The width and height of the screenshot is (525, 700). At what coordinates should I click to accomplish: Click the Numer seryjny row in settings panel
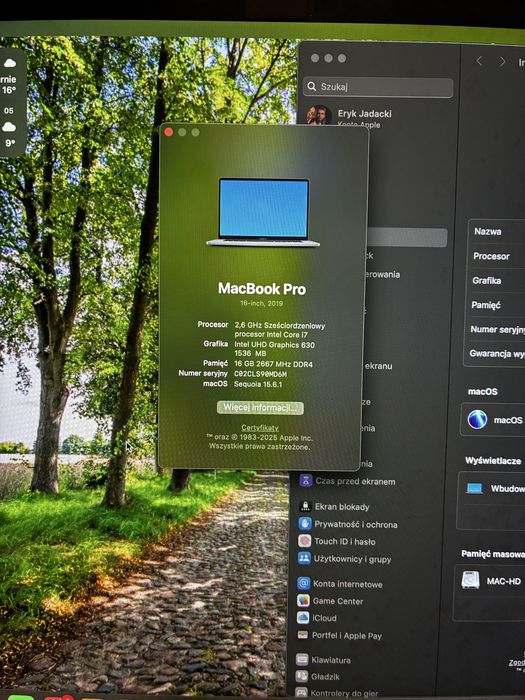click(495, 329)
